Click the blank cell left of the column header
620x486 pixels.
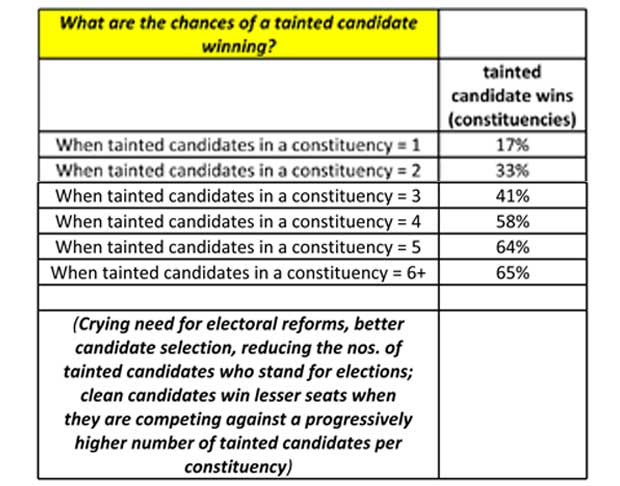click(238, 95)
